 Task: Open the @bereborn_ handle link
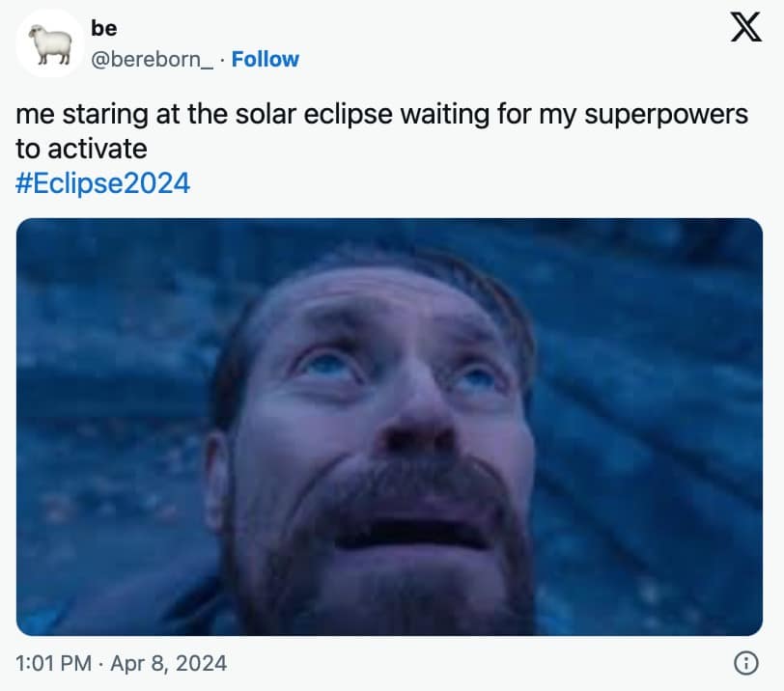[153, 59]
